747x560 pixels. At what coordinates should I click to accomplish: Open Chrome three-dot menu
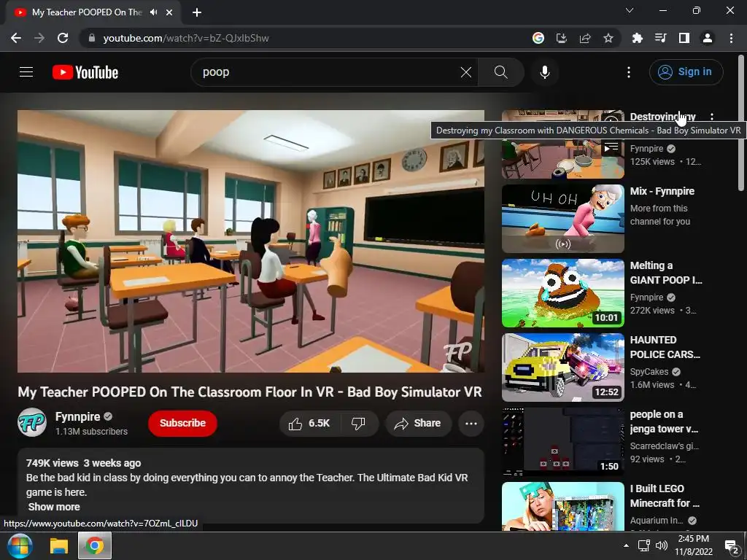(731, 38)
